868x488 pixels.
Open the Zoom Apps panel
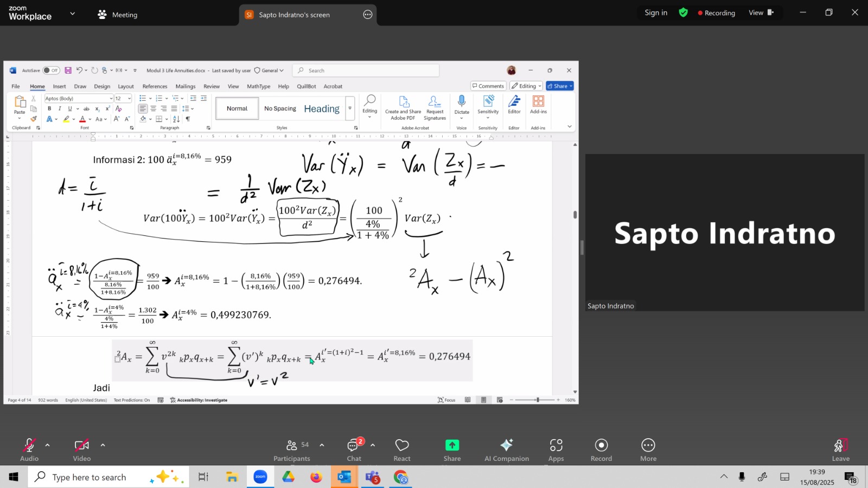pyautogui.click(x=556, y=446)
